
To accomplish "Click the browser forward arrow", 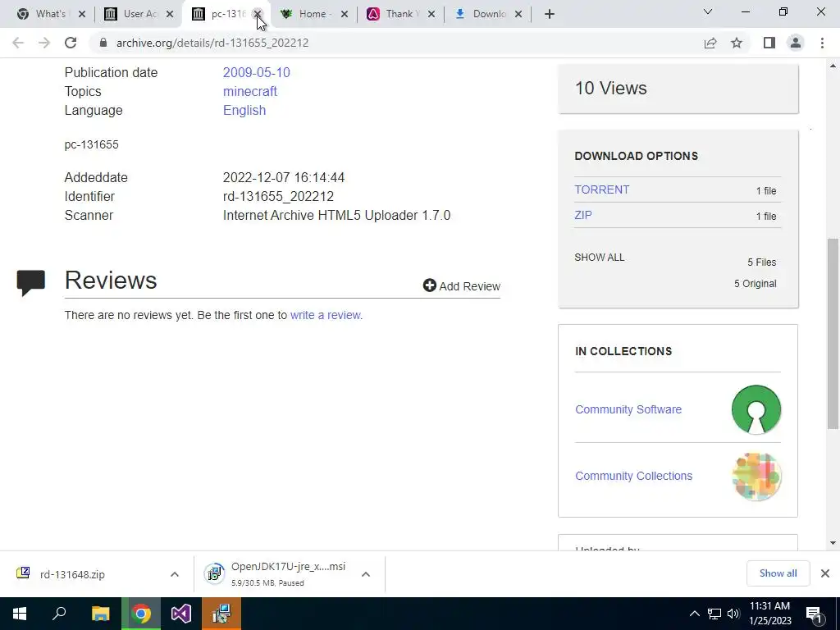I will pos(44,43).
